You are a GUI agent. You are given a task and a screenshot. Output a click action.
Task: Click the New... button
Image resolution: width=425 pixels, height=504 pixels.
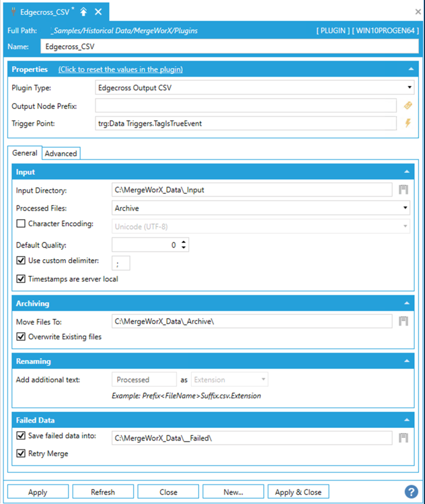pyautogui.click(x=233, y=492)
